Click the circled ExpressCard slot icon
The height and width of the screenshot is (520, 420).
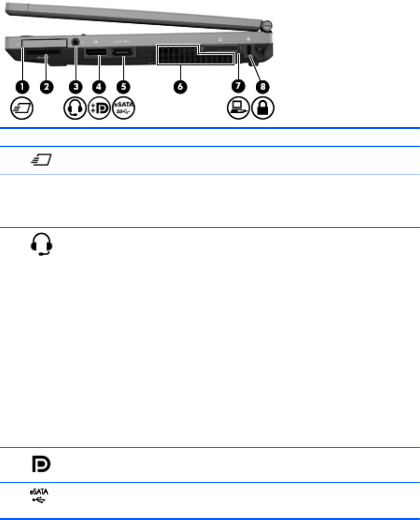coord(22,108)
